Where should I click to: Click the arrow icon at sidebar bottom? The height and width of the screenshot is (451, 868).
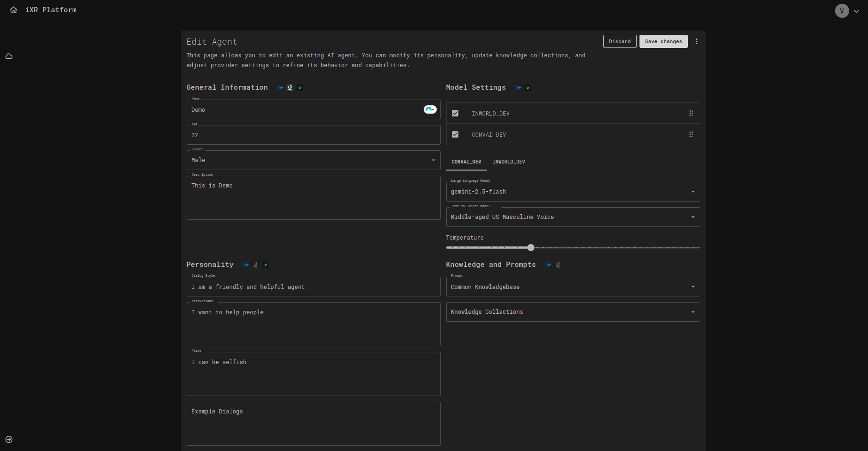coord(9,440)
